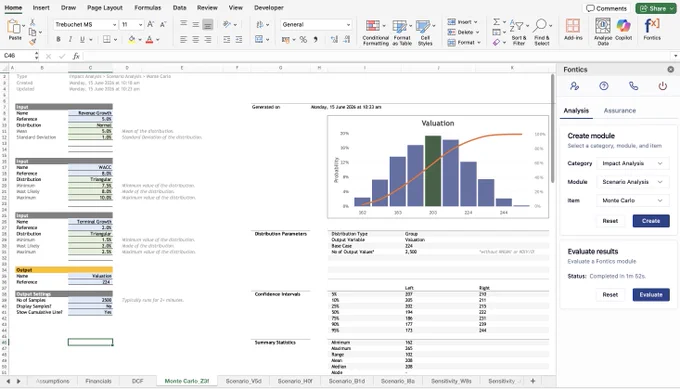Click the AutoSum sigma icon
The image size is (680, 389).
(497, 22)
